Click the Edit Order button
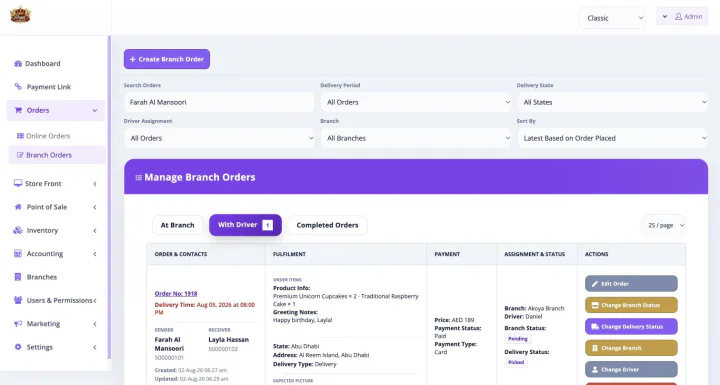 point(631,284)
